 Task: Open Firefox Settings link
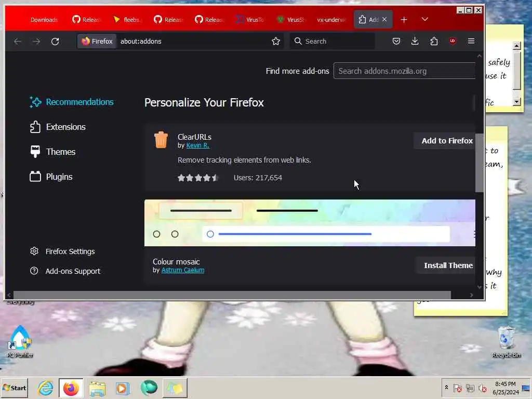point(62,251)
